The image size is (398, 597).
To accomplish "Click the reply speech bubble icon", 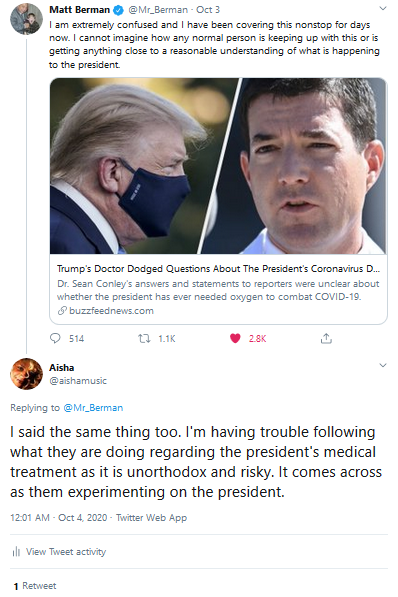I will (55, 338).
